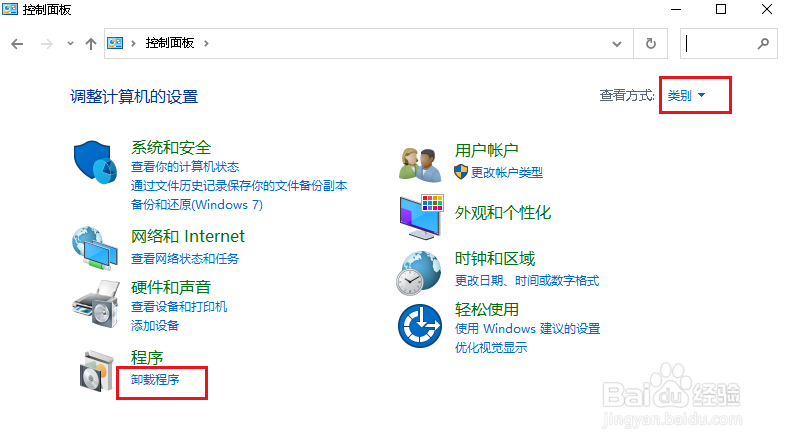The image size is (785, 447).
Task: Click the Control Panel search box
Action: pos(720,44)
